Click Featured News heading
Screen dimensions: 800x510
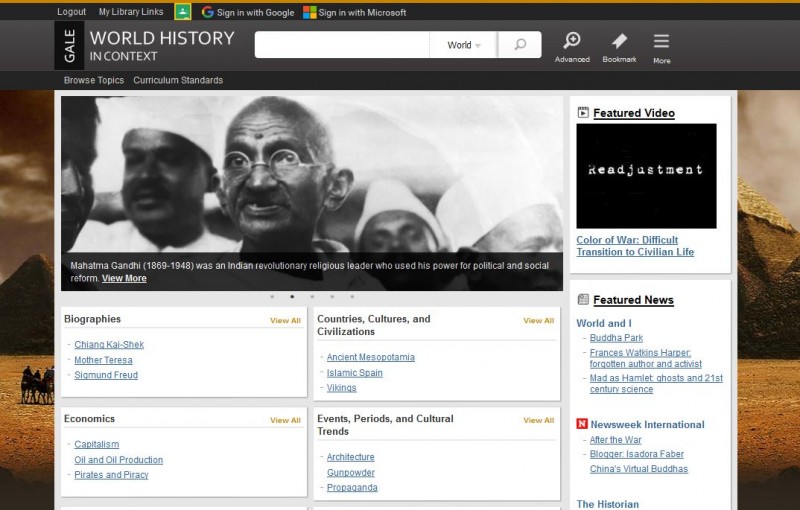tap(634, 300)
